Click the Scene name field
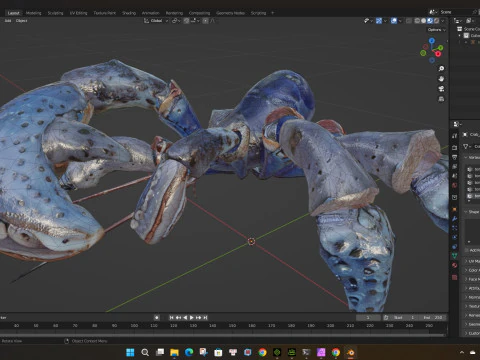Image resolution: width=480 pixels, height=360 pixels. 455,12
